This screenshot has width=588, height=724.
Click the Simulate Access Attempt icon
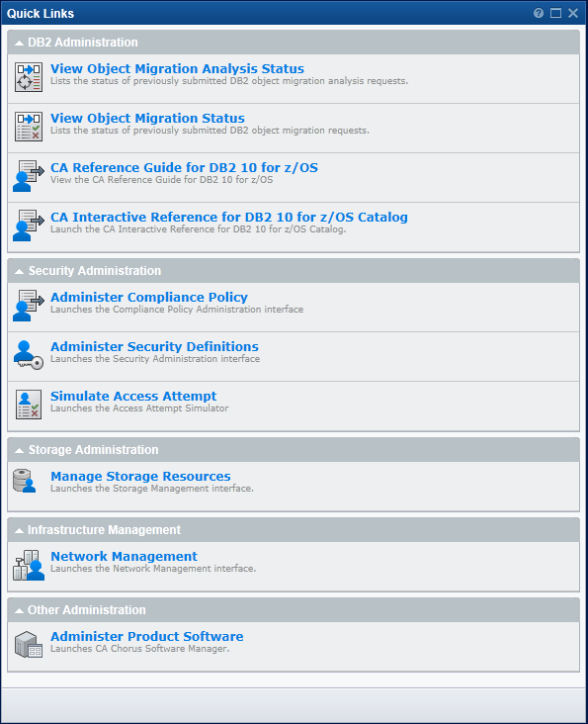click(29, 405)
